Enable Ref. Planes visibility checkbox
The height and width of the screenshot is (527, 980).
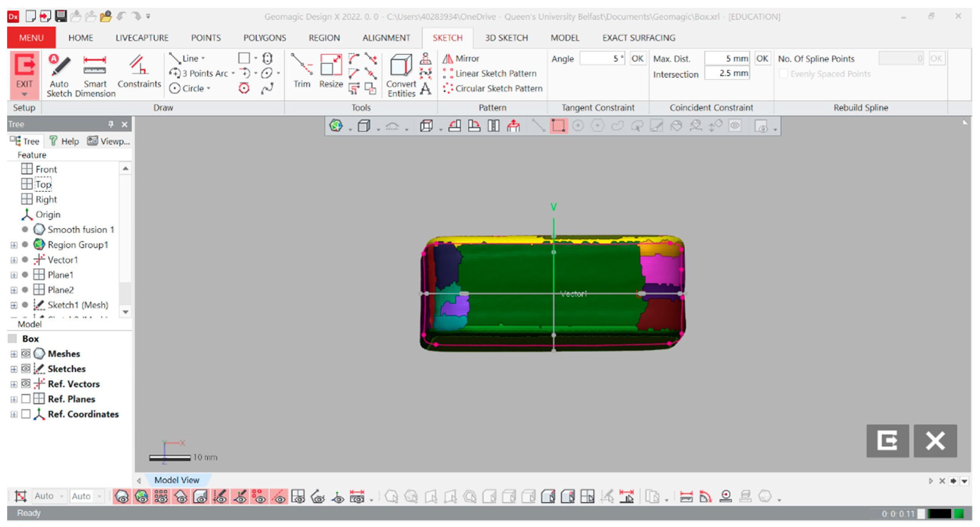(x=25, y=399)
